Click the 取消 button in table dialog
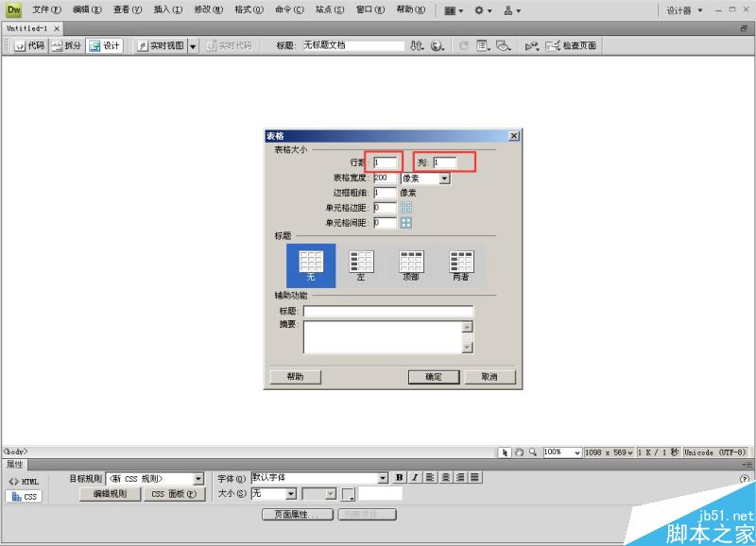Screen dimensions: 756x546 tap(489, 376)
